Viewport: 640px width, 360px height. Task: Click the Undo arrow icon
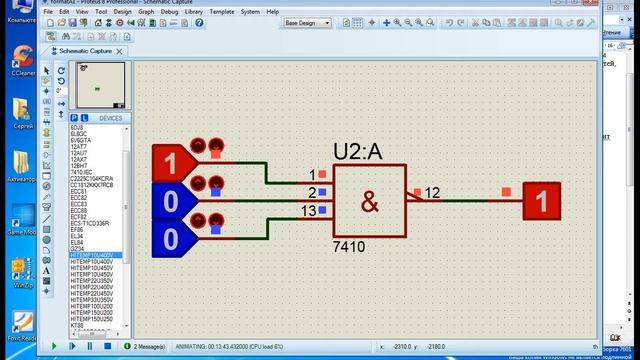(x=449, y=23)
